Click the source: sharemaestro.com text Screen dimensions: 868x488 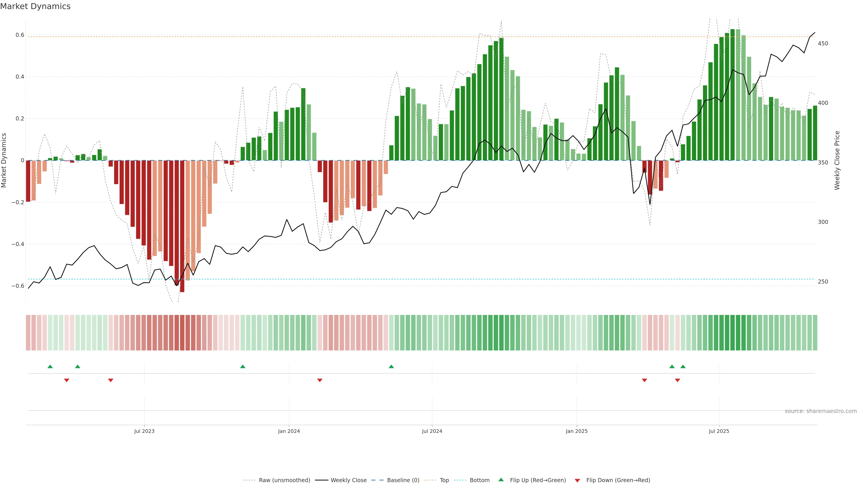(821, 411)
